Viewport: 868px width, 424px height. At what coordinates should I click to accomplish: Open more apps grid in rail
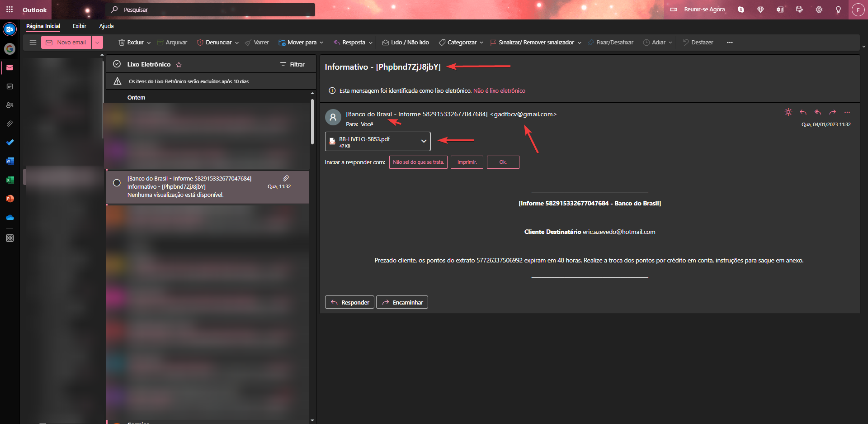click(9, 238)
